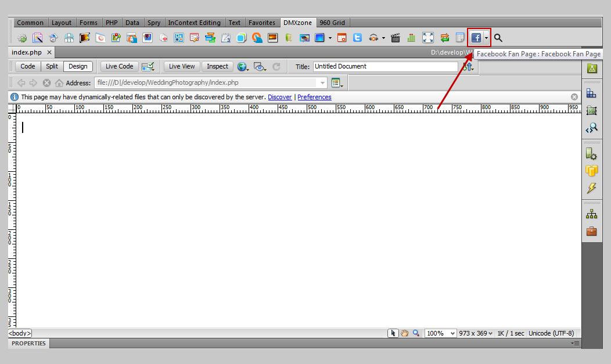Click the stacked colored bars icon
611x364 pixels.
tap(210, 38)
